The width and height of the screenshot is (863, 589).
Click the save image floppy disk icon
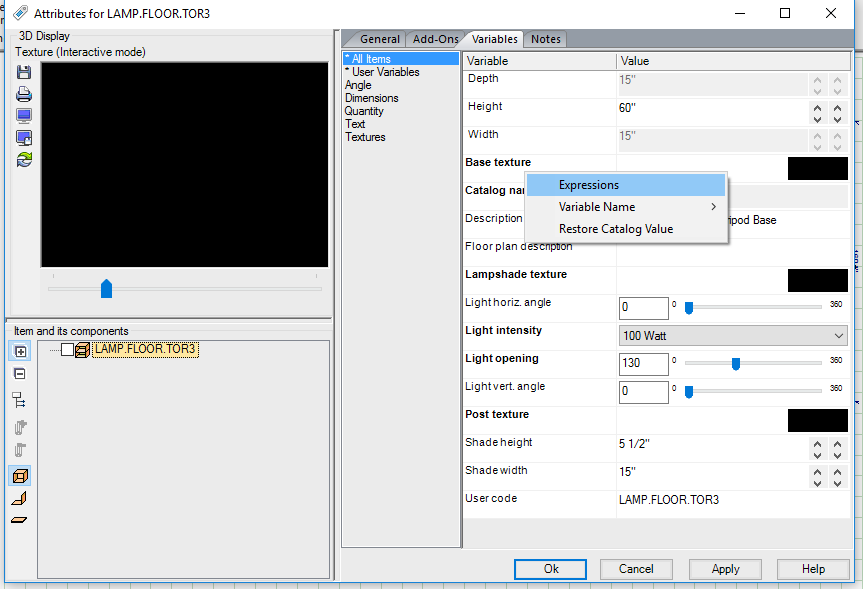click(24, 72)
